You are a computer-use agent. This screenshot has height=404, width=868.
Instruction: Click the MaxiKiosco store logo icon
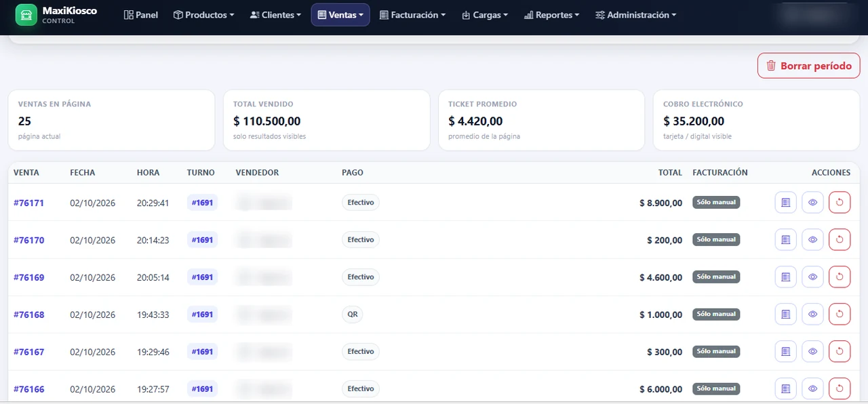(26, 15)
